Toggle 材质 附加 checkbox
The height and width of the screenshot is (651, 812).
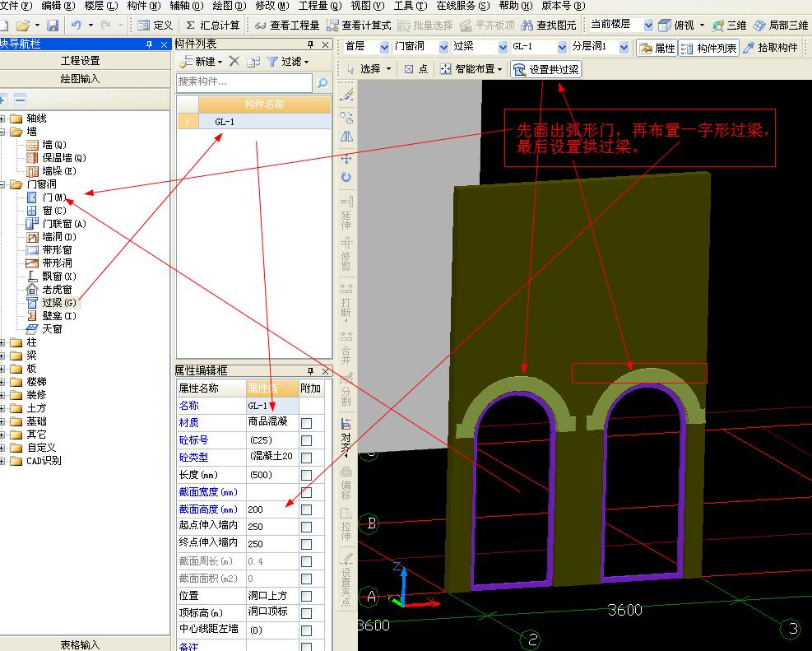pos(307,423)
